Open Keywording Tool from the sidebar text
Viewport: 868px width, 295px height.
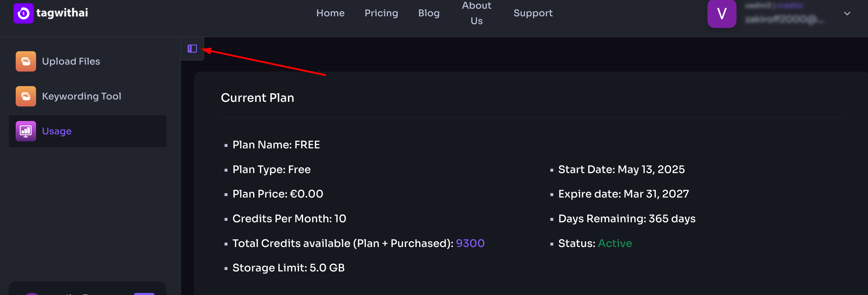coord(81,96)
